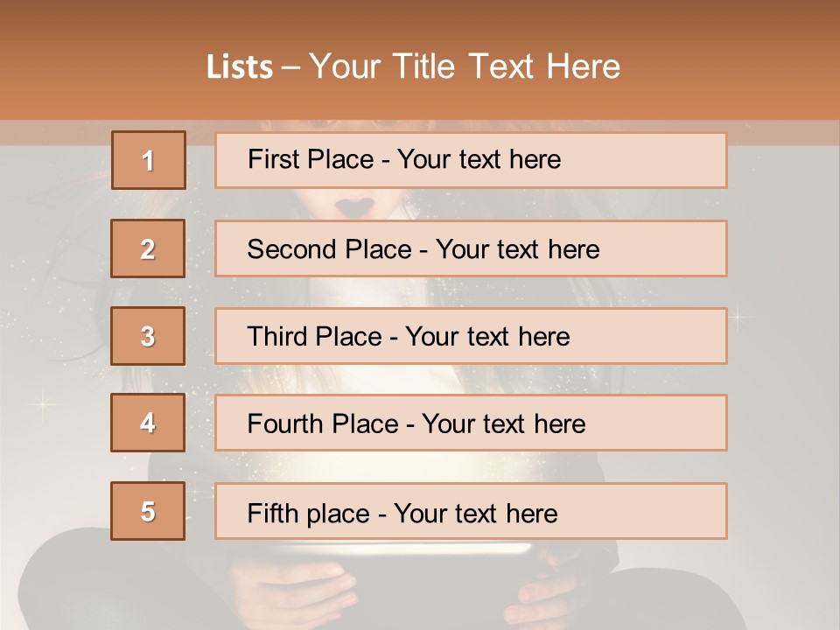Click the "Third Place" text box
Viewport: 840px width, 630px height.
tap(471, 336)
